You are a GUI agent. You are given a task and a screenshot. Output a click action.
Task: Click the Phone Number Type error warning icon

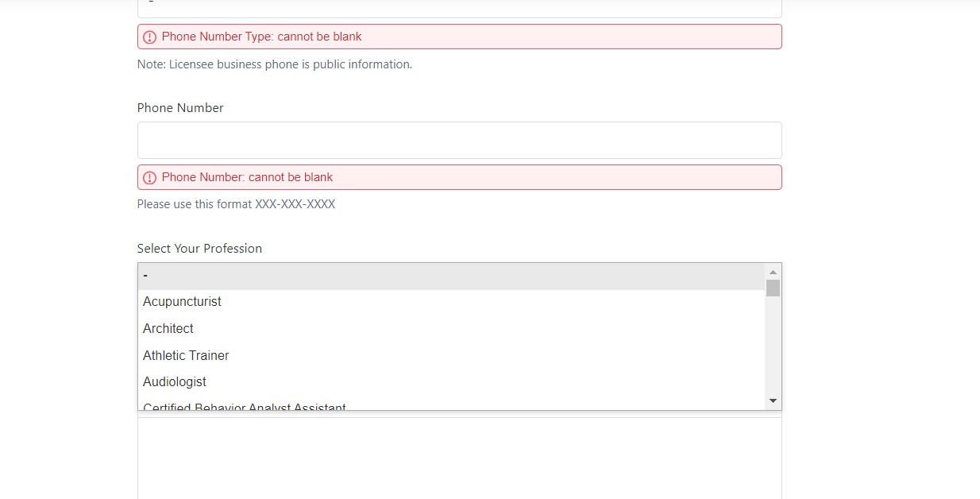149,37
